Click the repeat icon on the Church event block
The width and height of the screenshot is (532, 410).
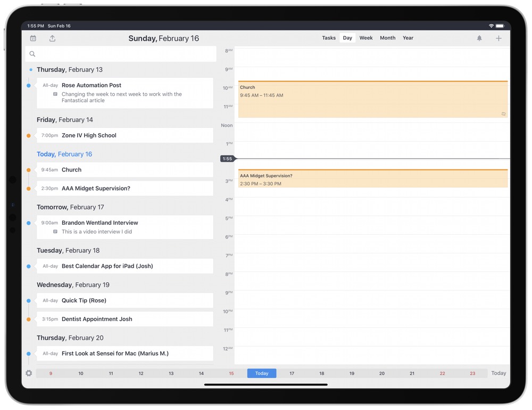[x=503, y=114]
